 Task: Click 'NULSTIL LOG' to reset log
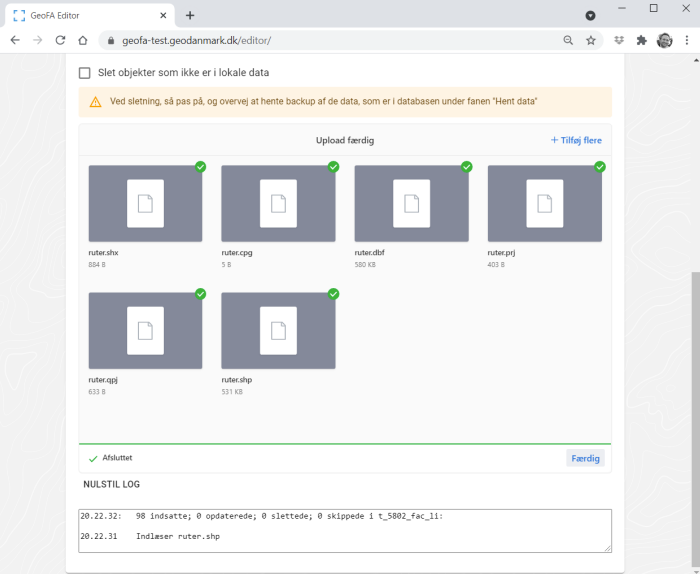(112, 484)
